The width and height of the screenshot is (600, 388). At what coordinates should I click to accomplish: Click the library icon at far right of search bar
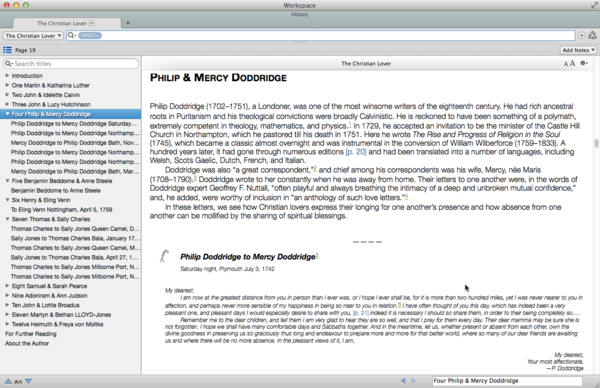pyautogui.click(x=592, y=35)
